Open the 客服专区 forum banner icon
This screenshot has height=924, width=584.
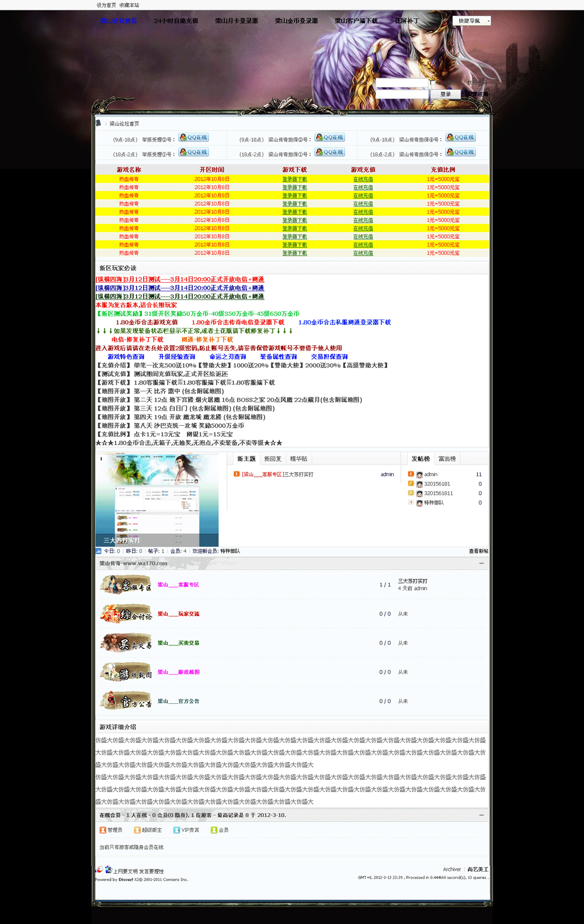[x=126, y=585]
